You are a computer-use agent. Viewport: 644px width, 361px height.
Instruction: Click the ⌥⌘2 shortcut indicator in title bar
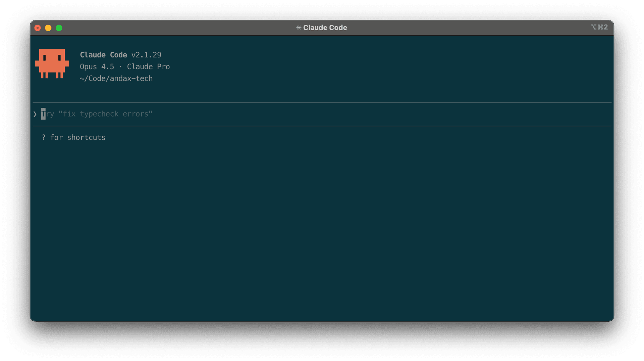pyautogui.click(x=599, y=27)
